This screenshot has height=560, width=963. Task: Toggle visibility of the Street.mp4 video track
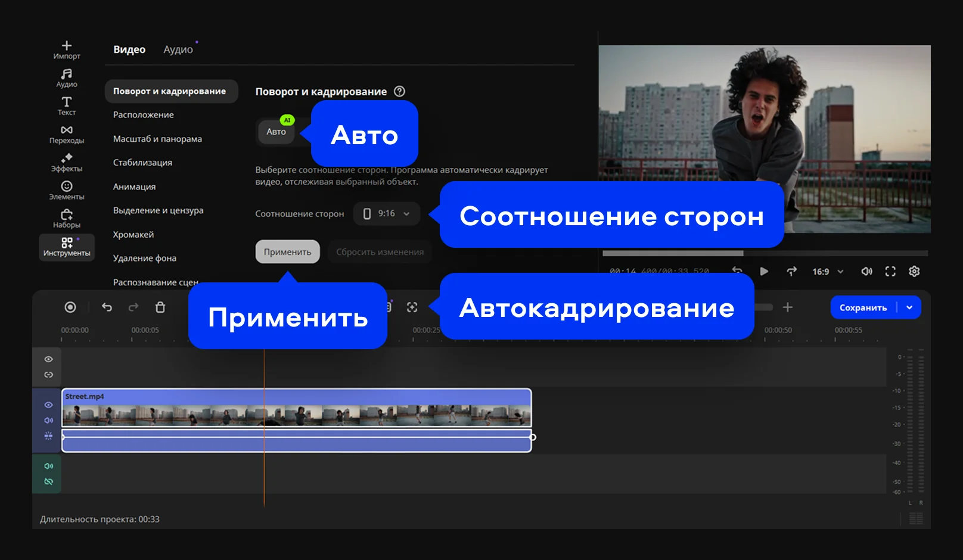coord(49,405)
